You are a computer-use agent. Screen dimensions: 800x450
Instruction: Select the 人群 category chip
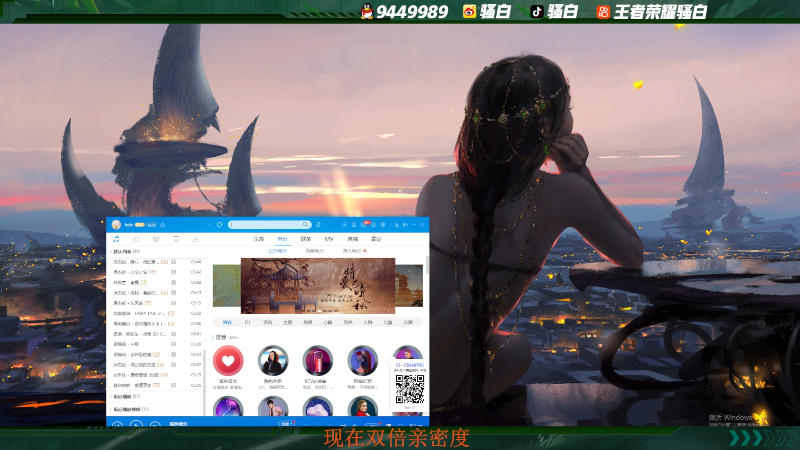[368, 322]
